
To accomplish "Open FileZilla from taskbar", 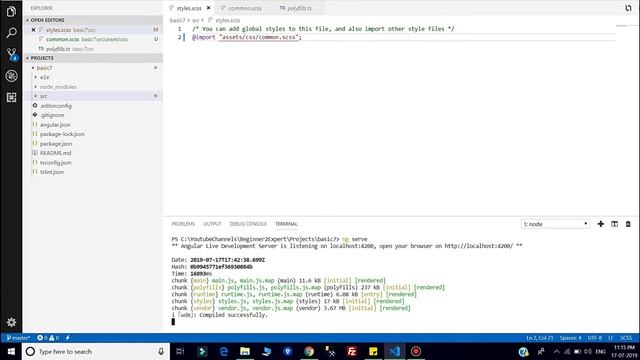I will (x=351, y=351).
